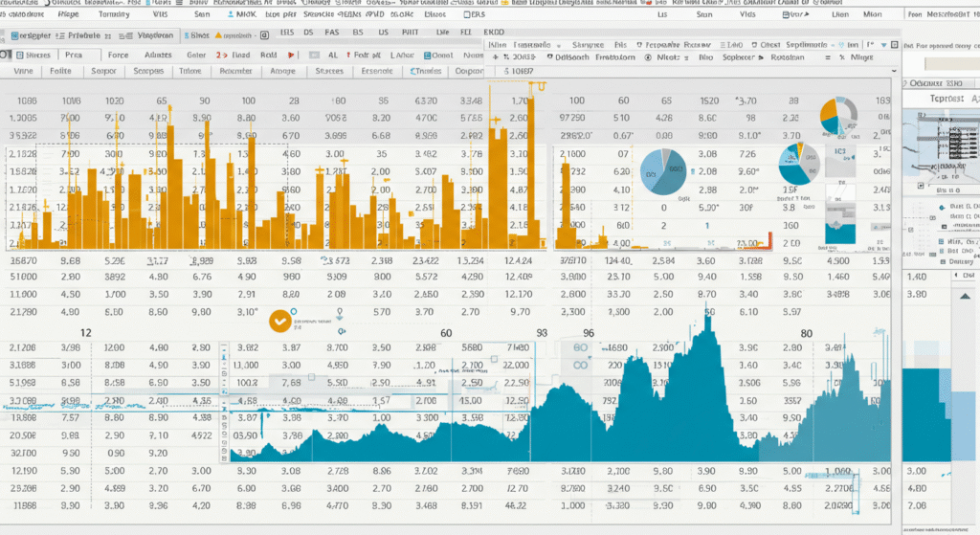Image resolution: width=980 pixels, height=535 pixels.
Task: Click the Force button in toolbar
Action: [x=119, y=56]
